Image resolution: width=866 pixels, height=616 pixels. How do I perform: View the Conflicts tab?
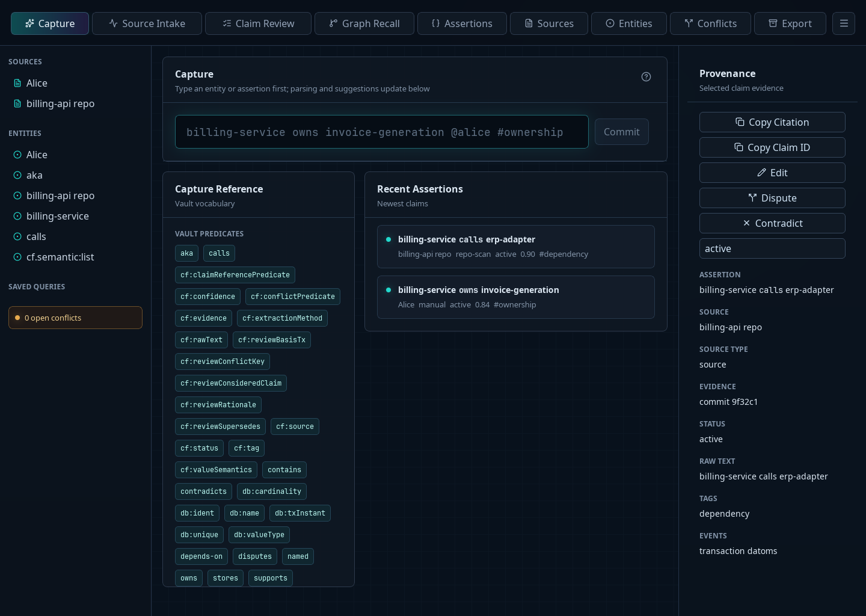point(710,23)
